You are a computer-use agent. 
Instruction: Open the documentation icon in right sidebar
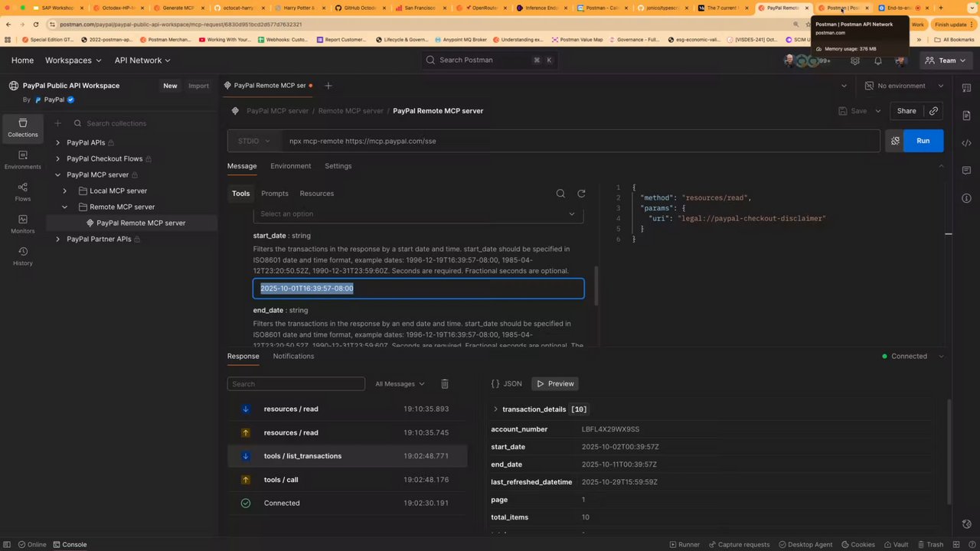pyautogui.click(x=966, y=116)
